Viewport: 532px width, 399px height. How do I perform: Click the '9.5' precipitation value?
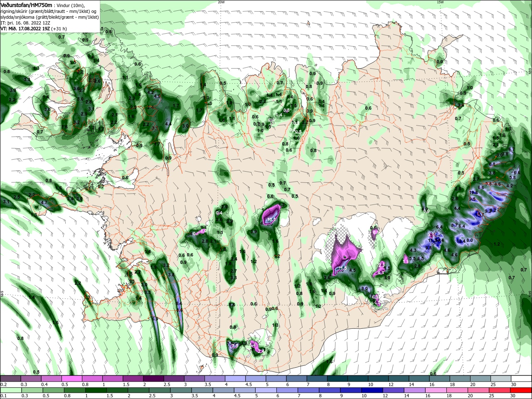click(472, 199)
